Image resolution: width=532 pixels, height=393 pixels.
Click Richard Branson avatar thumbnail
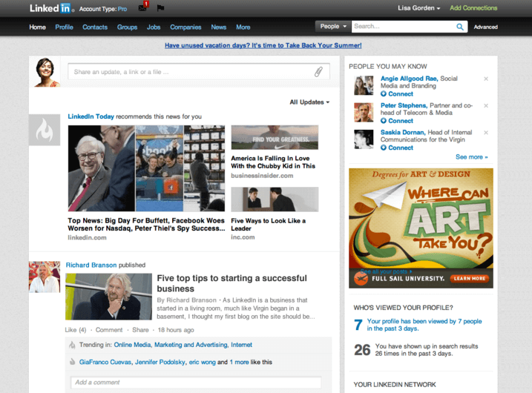(45, 277)
